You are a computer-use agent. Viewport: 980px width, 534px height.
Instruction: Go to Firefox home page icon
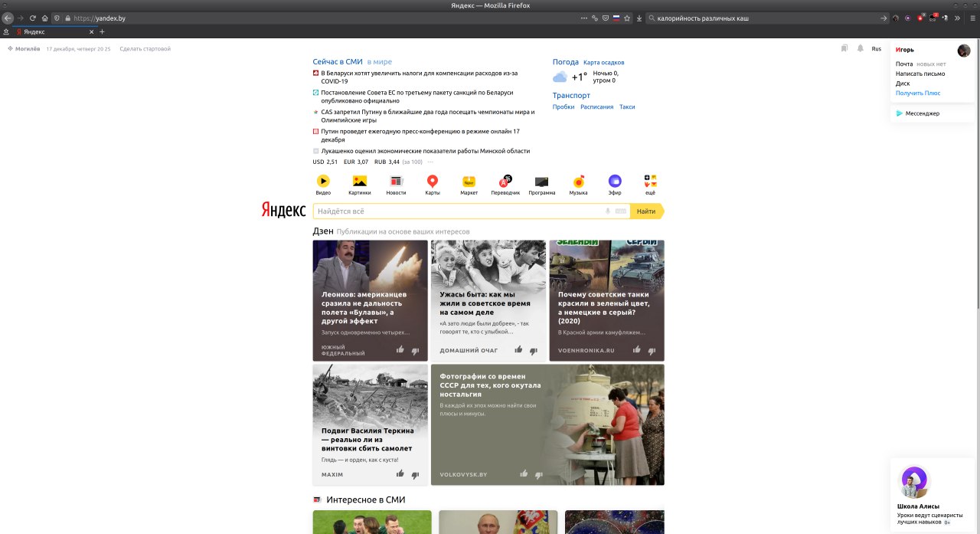[44, 18]
